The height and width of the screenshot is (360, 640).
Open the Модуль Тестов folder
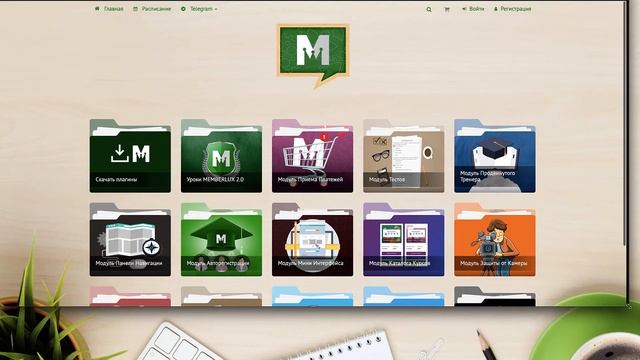404,156
